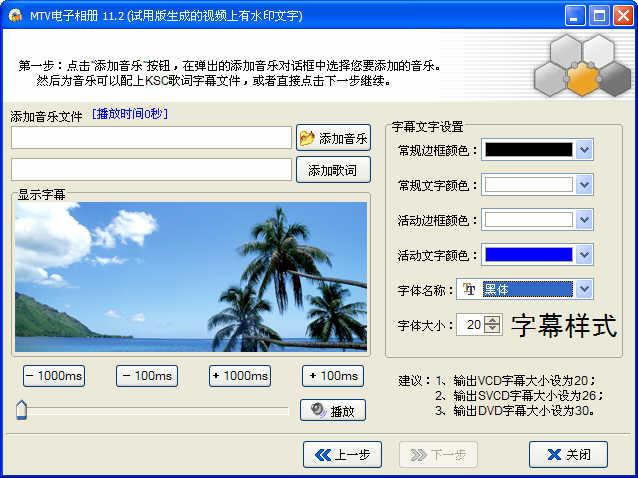Open the 活动文字颜色 dropdown arrow
This screenshot has width=638, height=478.
584,255
